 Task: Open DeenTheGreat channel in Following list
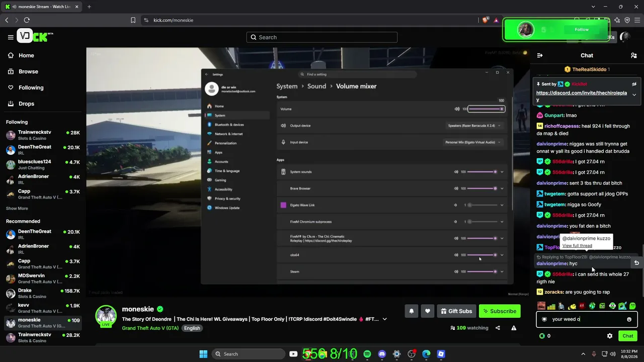[42, 150]
